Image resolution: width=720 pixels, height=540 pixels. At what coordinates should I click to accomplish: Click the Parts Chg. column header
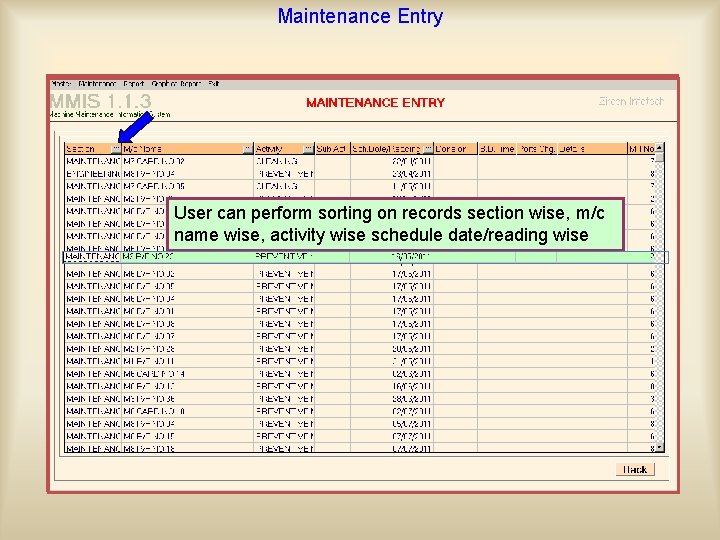(x=537, y=149)
